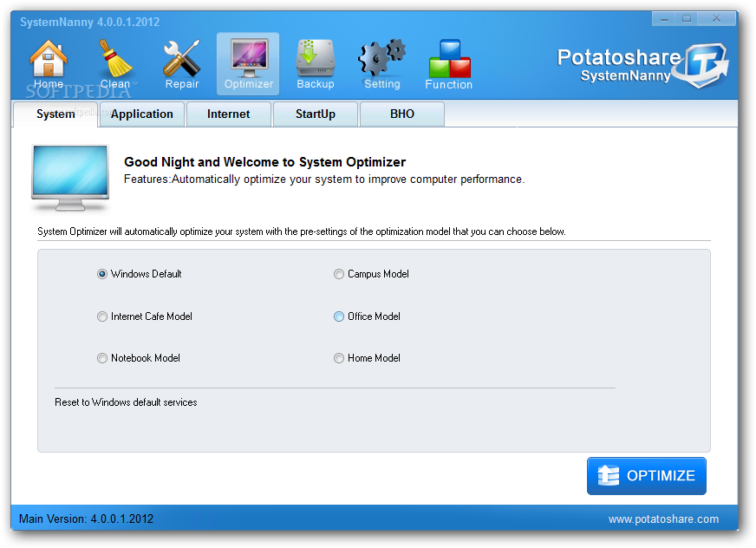The width and height of the screenshot is (756, 548).
Task: Click the large monitor System Optimizer image
Action: 70,178
